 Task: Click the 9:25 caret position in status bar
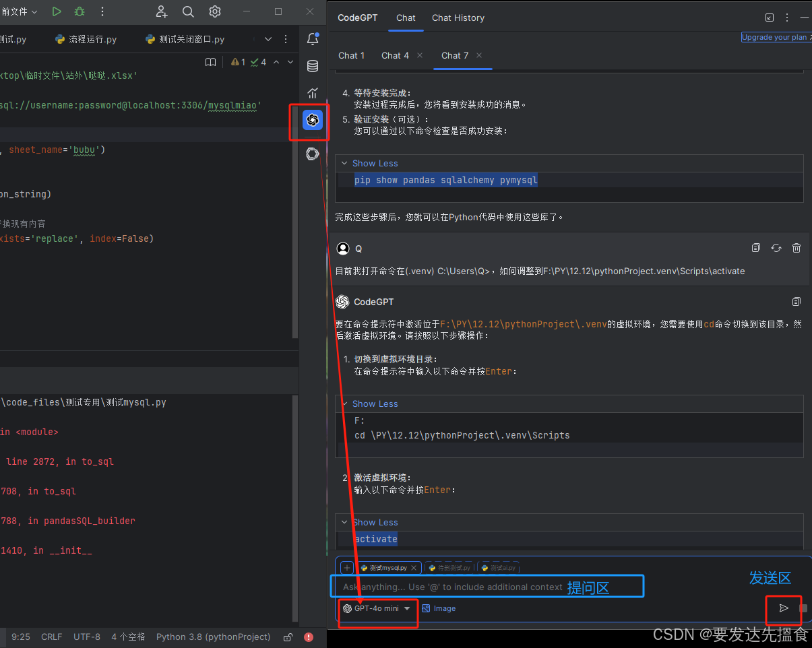(21, 637)
